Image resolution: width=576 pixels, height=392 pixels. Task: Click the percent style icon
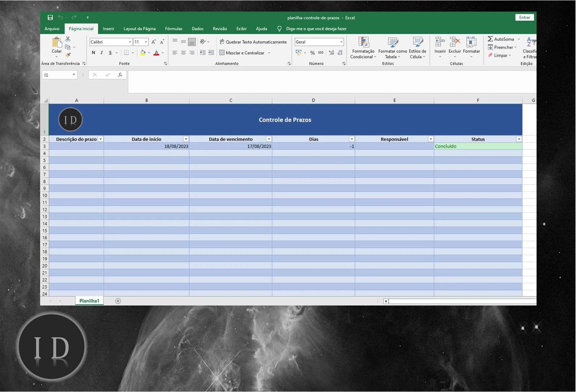click(x=312, y=53)
